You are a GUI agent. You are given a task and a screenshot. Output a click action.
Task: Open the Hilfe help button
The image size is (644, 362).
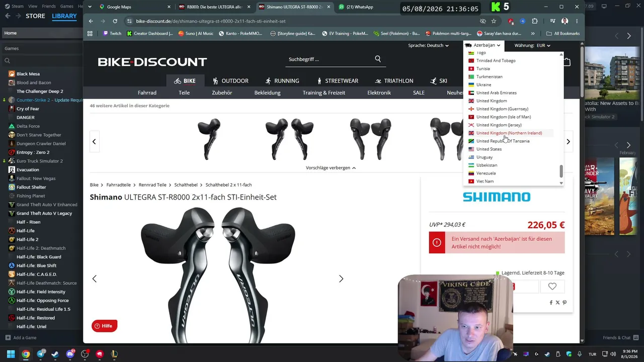tap(104, 326)
